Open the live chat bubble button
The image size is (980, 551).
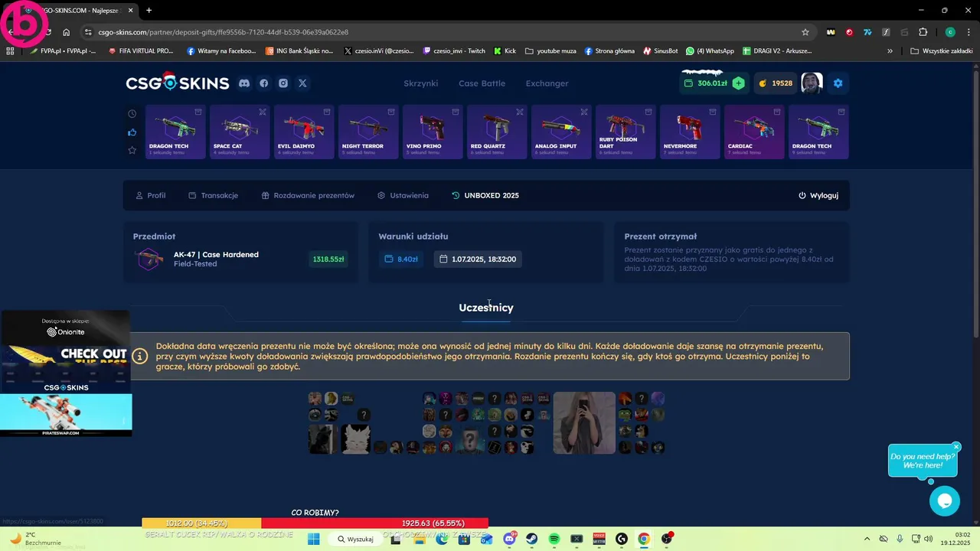pos(944,501)
